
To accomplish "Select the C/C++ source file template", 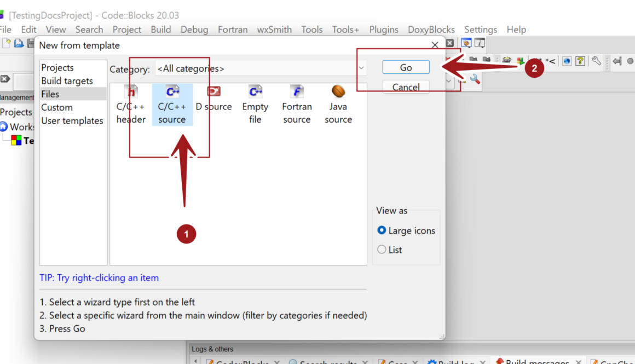I will pos(172,105).
